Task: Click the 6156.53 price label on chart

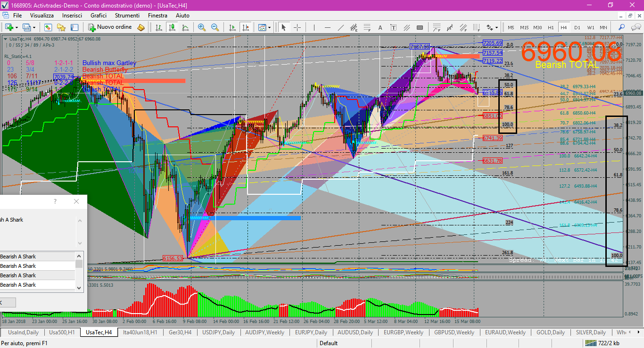Action: 173,258
